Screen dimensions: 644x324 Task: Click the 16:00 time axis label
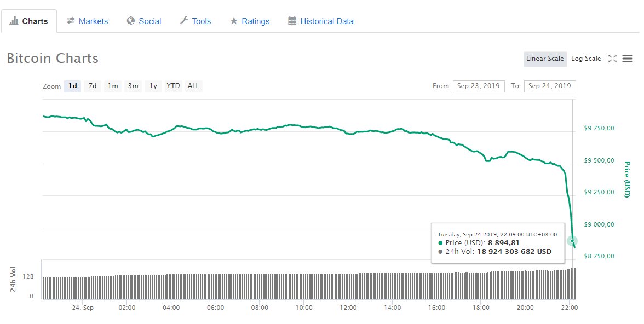[x=436, y=308]
